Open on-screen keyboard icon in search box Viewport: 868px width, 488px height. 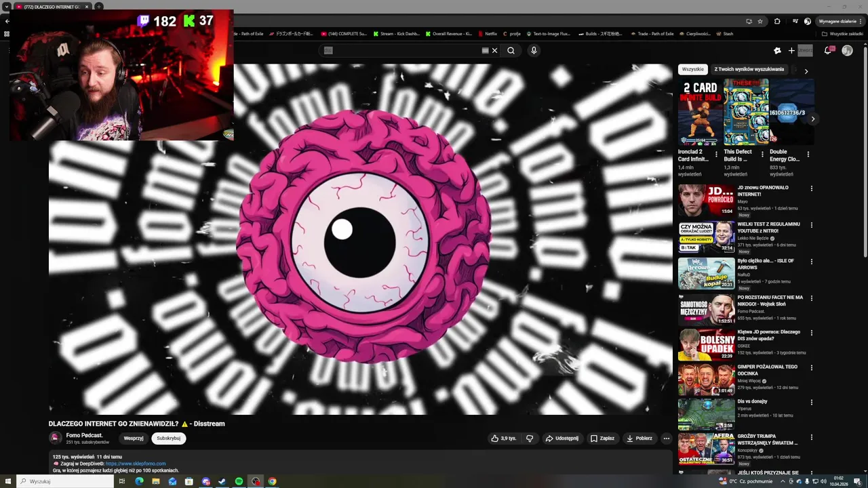pos(485,50)
